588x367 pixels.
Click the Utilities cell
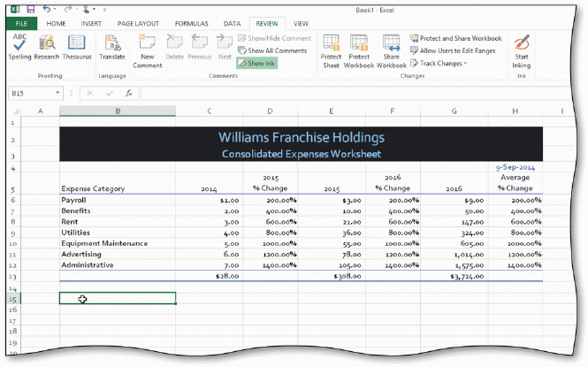[118, 233]
